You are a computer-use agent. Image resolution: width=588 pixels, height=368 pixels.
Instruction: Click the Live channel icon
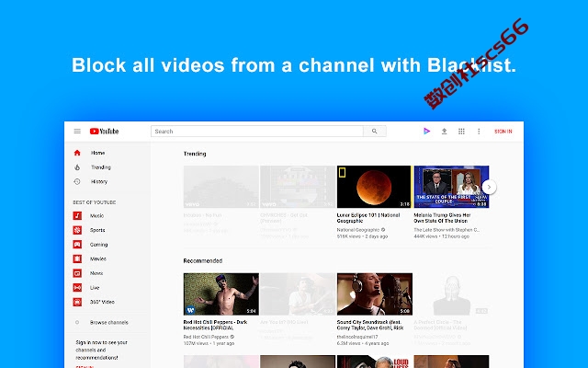[77, 288]
